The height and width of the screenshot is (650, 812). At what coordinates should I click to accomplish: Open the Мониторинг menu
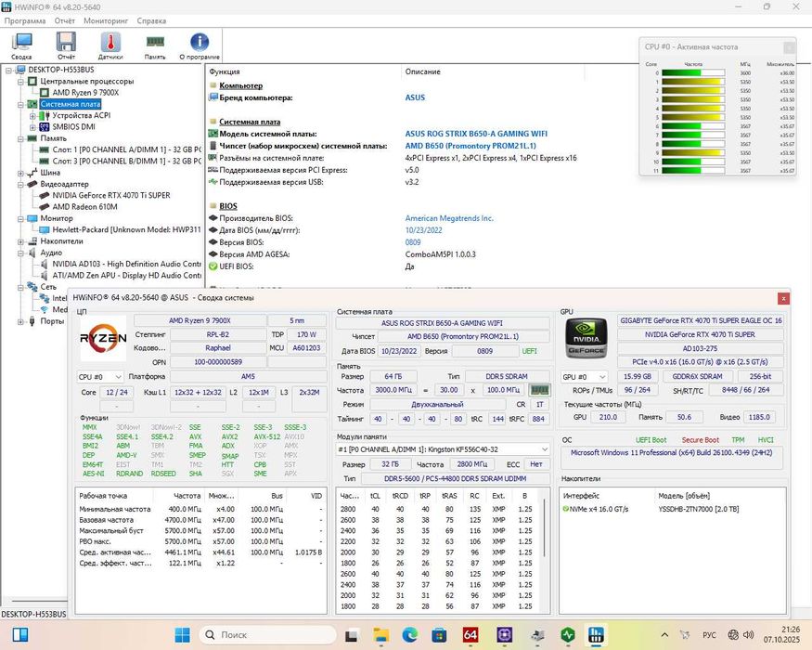[x=106, y=20]
